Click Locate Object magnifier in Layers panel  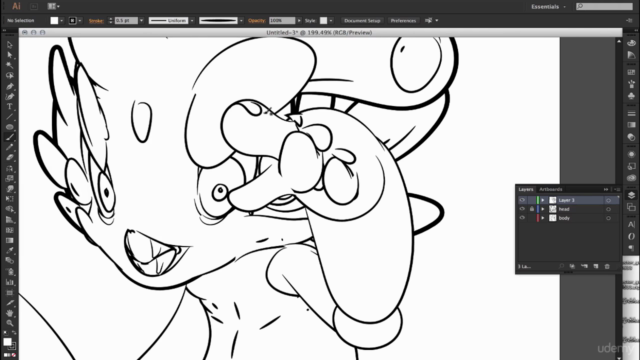pos(562,266)
